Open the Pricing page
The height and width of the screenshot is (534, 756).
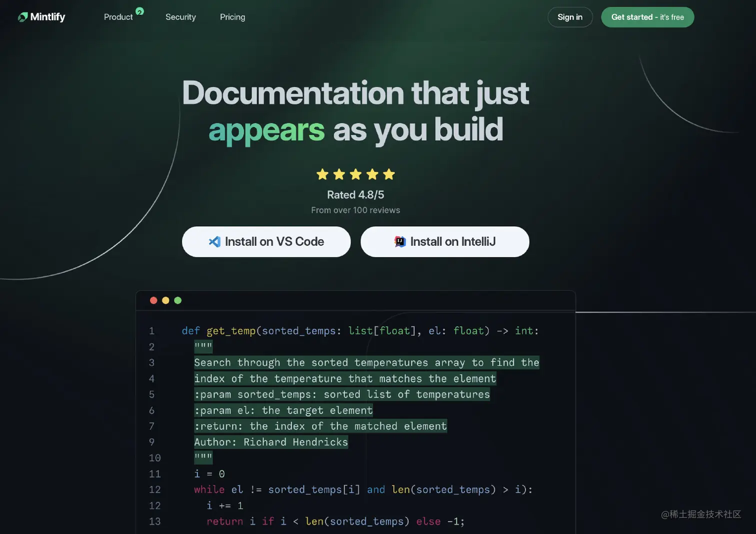click(232, 17)
